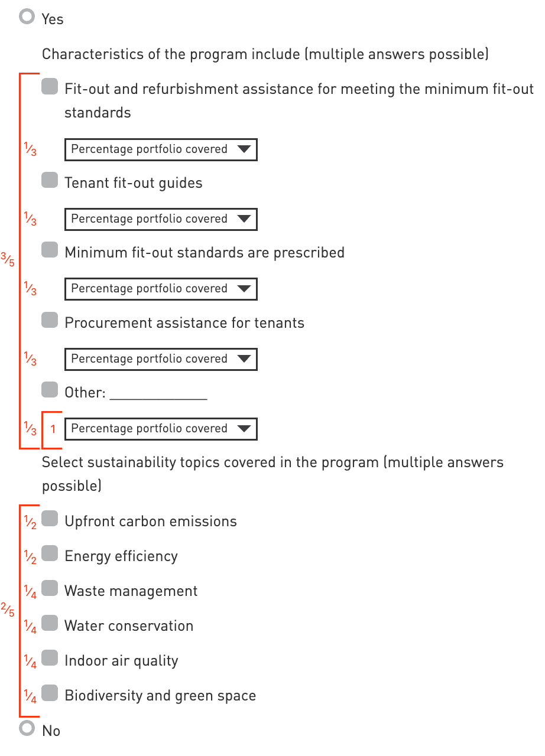Tick the Other checkbox
545x756 pixels.
(x=50, y=390)
